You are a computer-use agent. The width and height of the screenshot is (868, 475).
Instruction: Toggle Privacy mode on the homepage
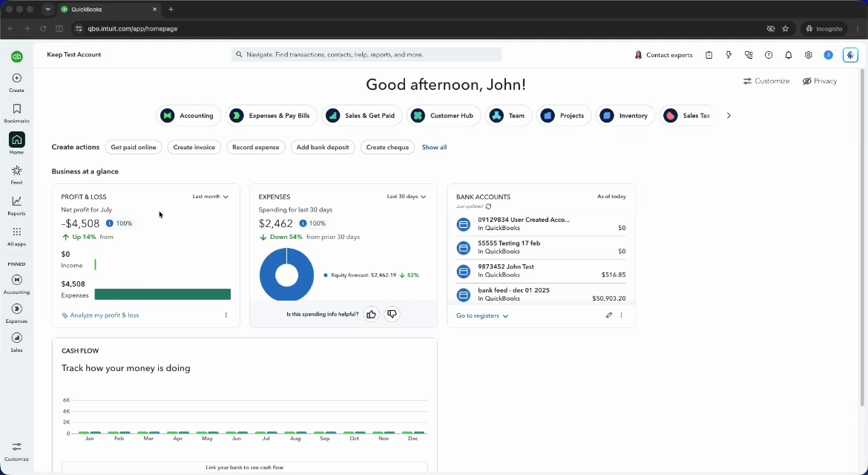[x=819, y=81]
